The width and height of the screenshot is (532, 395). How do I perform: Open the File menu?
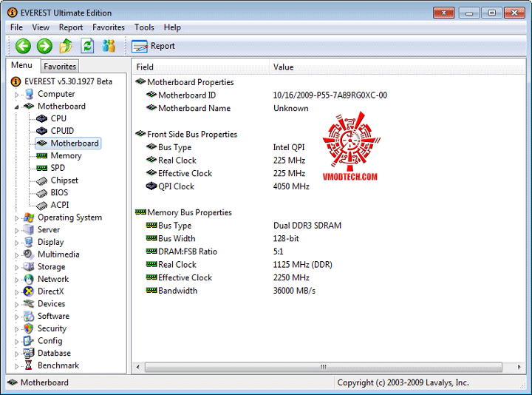(16, 27)
